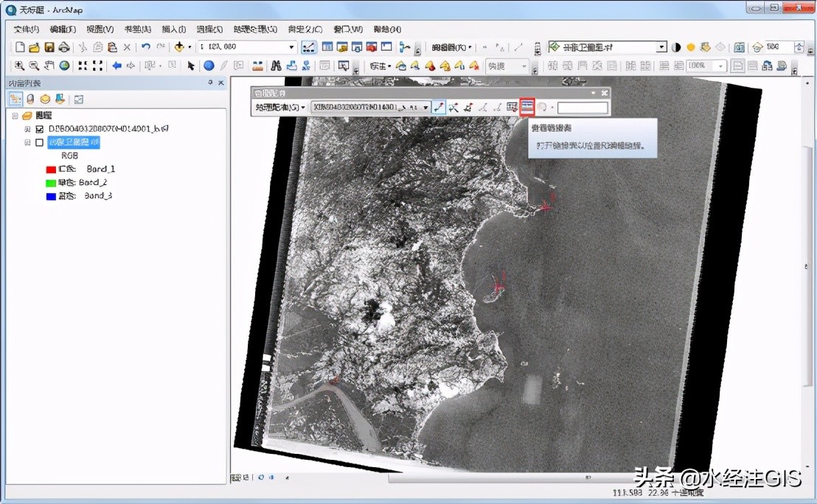Viewport: 817px width, 504px height.
Task: Click the Full Extent globe icon
Action: (x=64, y=66)
